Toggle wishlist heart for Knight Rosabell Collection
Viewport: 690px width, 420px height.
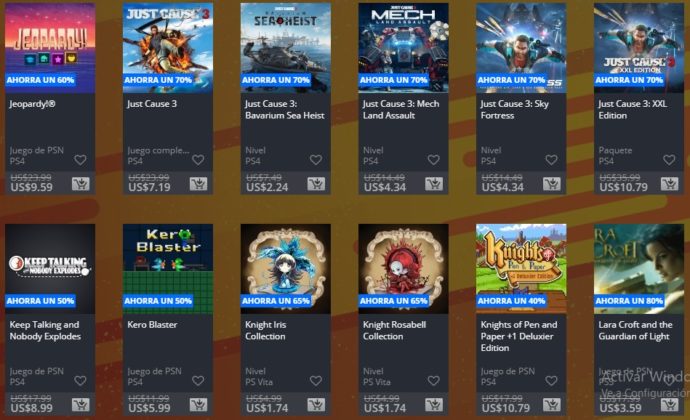433,381
